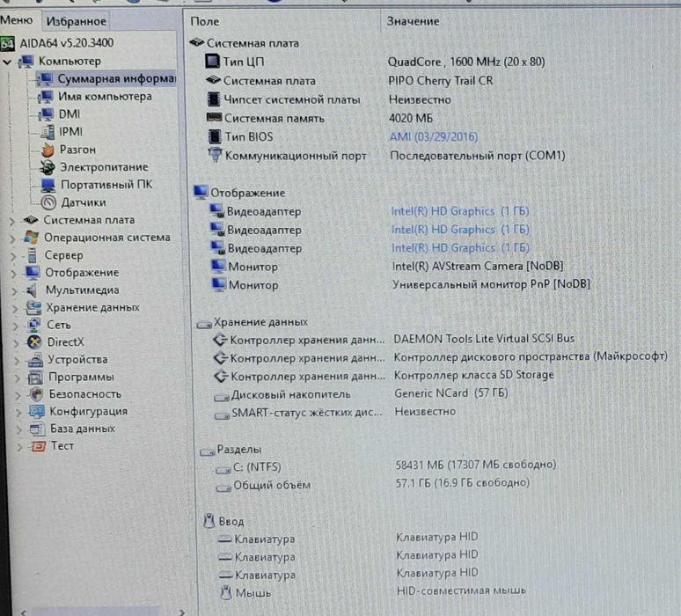Expand the Отображение tree node
This screenshot has height=616, width=681.
[14, 274]
